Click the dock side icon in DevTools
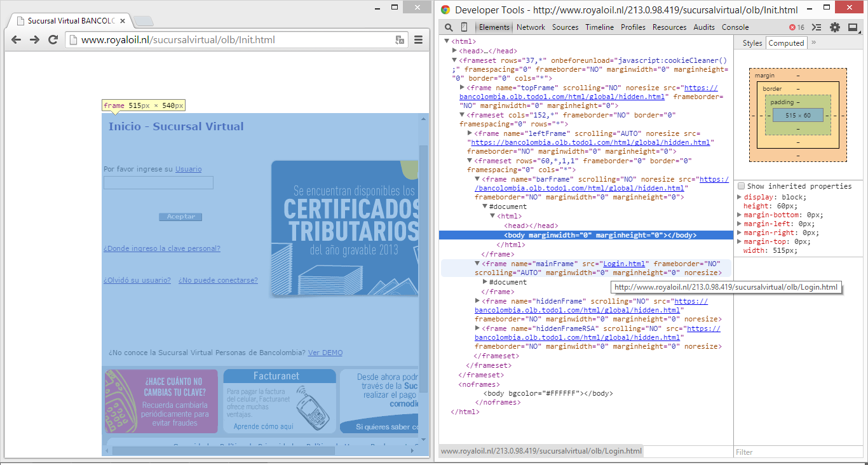 852,27
